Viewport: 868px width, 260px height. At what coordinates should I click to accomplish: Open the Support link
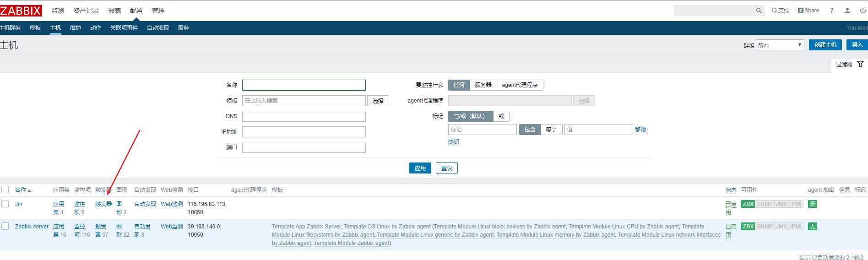[780, 11]
